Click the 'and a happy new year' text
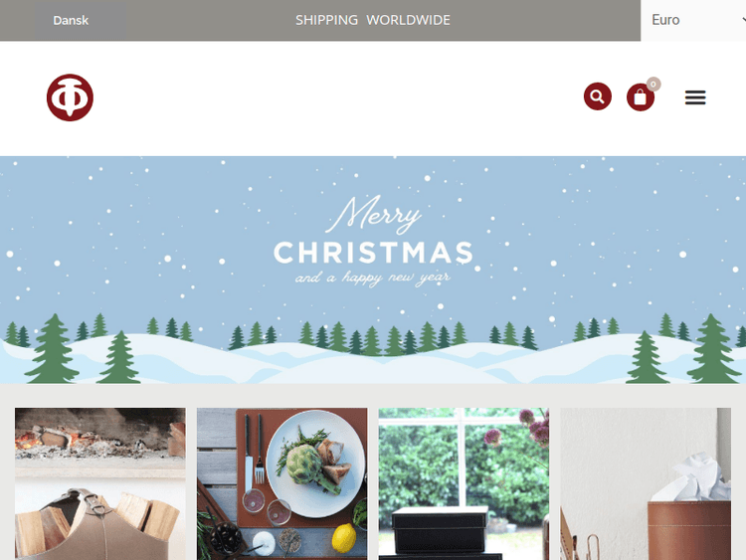Image resolution: width=746 pixels, height=560 pixels. point(373,278)
